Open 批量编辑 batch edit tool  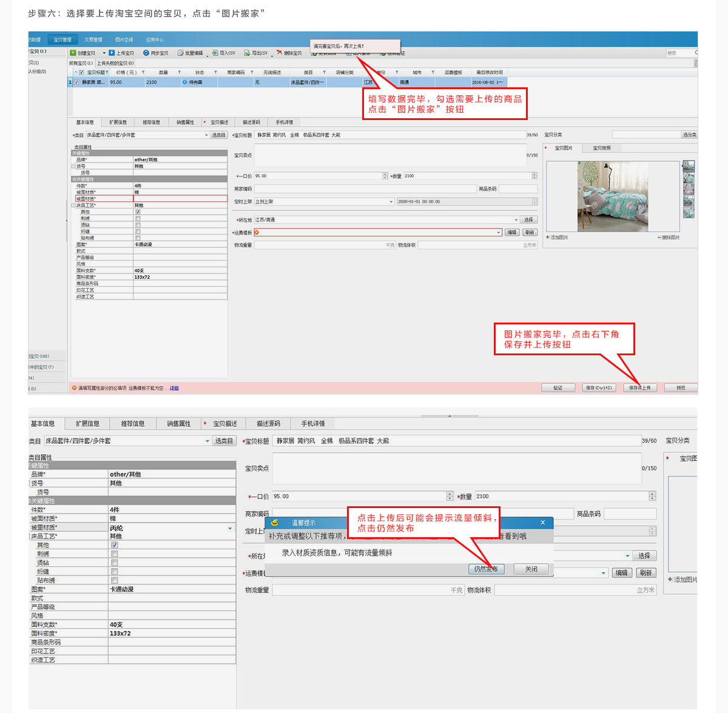click(x=190, y=53)
